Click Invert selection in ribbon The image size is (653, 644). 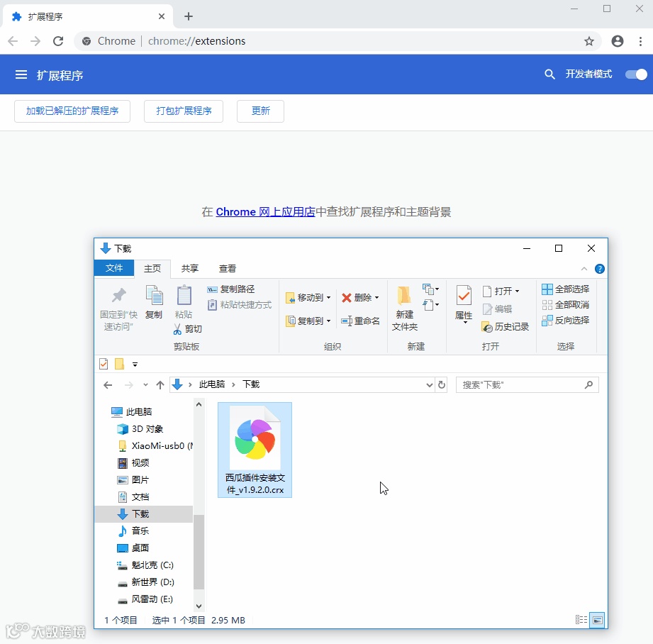(x=566, y=321)
